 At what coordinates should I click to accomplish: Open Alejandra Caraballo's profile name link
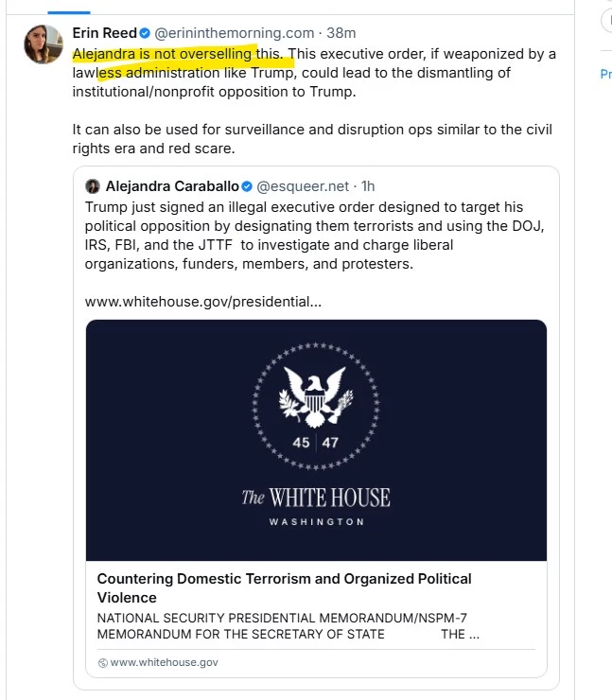pyautogui.click(x=171, y=186)
